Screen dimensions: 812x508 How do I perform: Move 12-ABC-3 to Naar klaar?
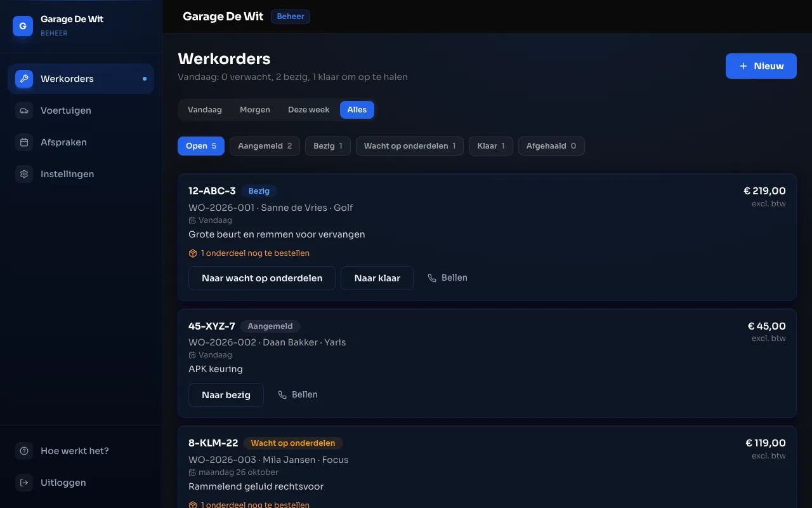click(377, 278)
